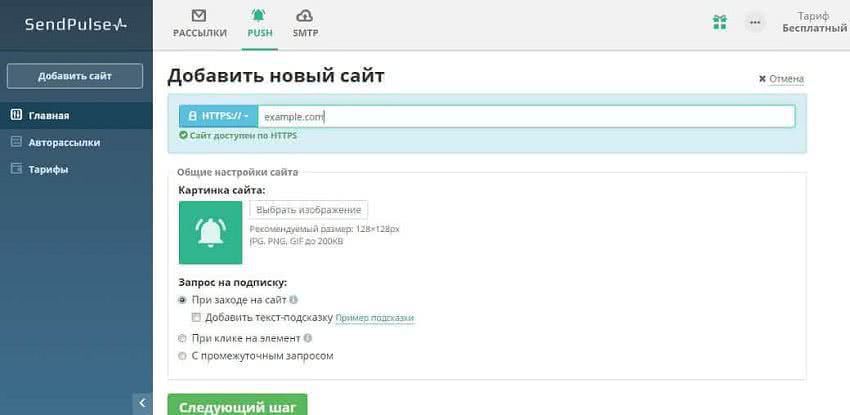Click the "Пример подсказки" link
The width and height of the screenshot is (850, 415).
(x=374, y=318)
